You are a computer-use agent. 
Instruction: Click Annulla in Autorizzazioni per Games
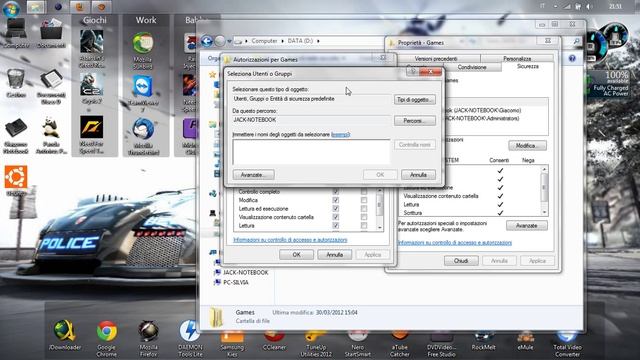[335, 255]
